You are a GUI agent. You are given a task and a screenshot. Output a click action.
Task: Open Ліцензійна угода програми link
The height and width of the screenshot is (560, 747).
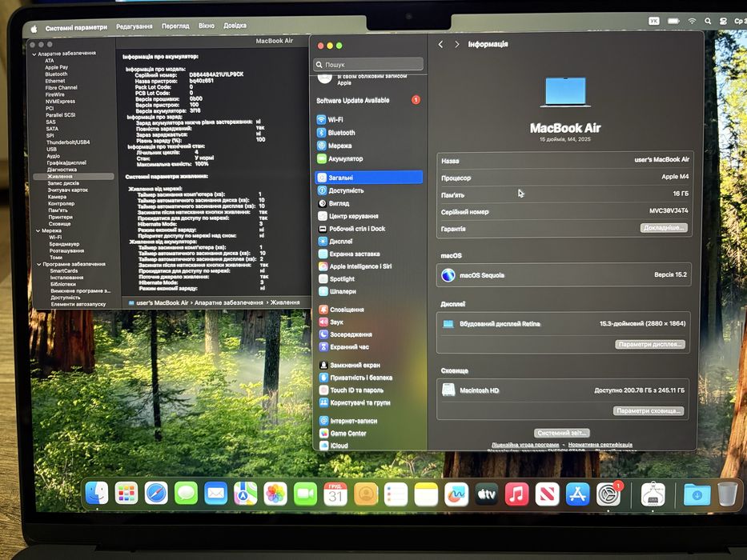(x=525, y=445)
